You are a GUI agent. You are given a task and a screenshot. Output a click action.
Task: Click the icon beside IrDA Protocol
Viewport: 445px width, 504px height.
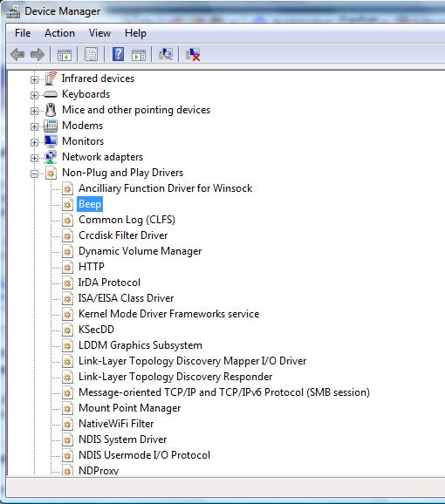(67, 283)
